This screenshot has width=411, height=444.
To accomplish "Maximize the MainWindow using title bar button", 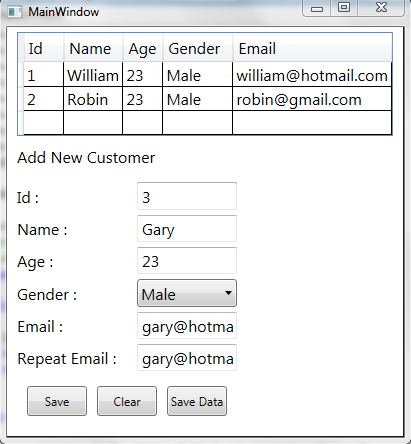I will coord(344,7).
